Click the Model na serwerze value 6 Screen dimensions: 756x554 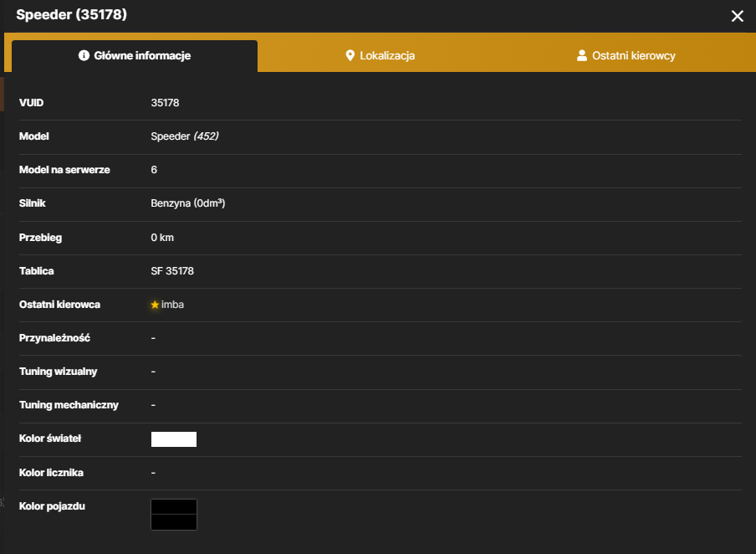pyautogui.click(x=154, y=170)
